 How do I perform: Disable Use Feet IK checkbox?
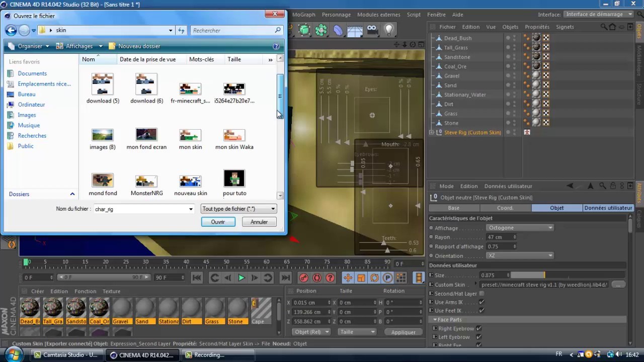[482, 311]
